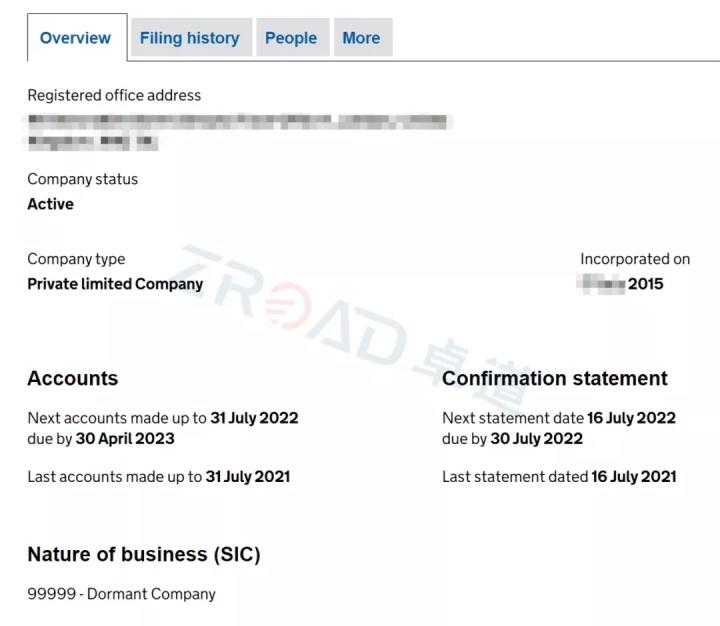The width and height of the screenshot is (720, 626).
Task: Click the Incorporated on label
Action: [x=635, y=259]
